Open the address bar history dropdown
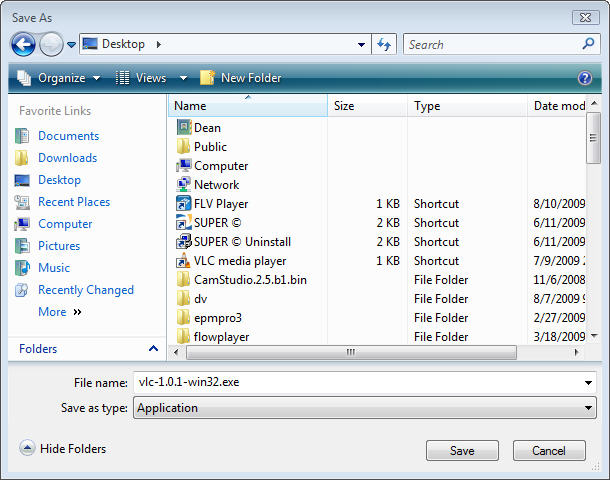This screenshot has width=610, height=480. coord(361,44)
